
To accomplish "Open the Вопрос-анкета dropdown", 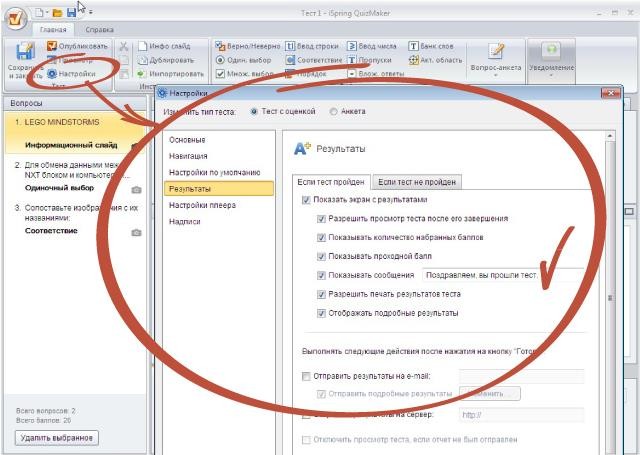I will (496, 60).
